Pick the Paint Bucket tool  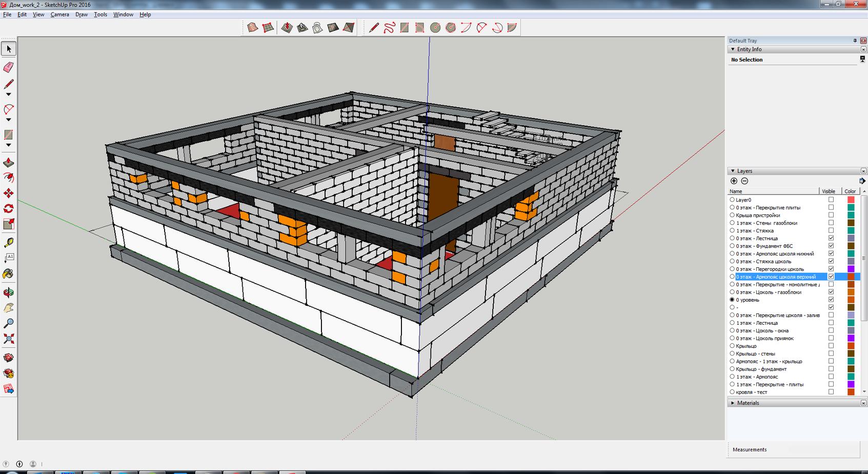[8, 274]
